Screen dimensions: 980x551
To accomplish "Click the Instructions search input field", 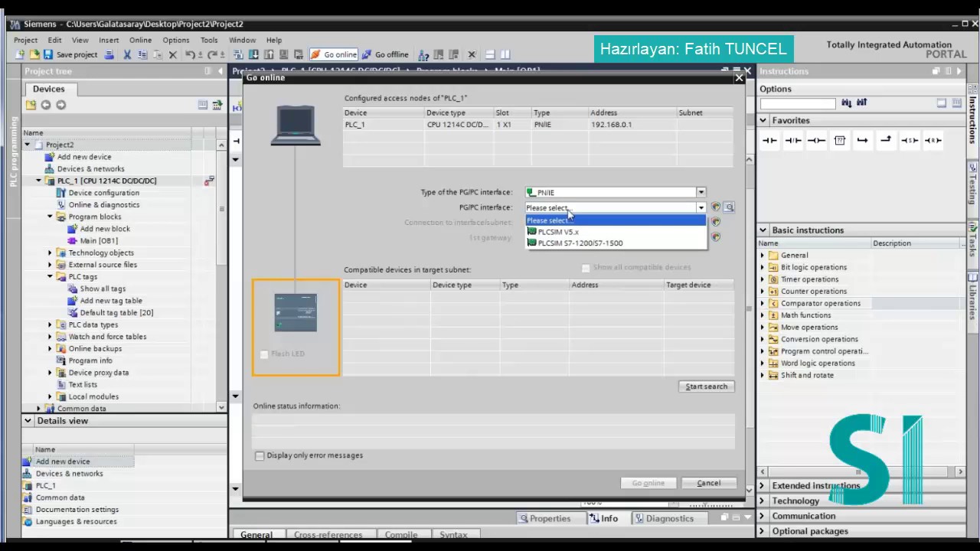I will 798,103.
